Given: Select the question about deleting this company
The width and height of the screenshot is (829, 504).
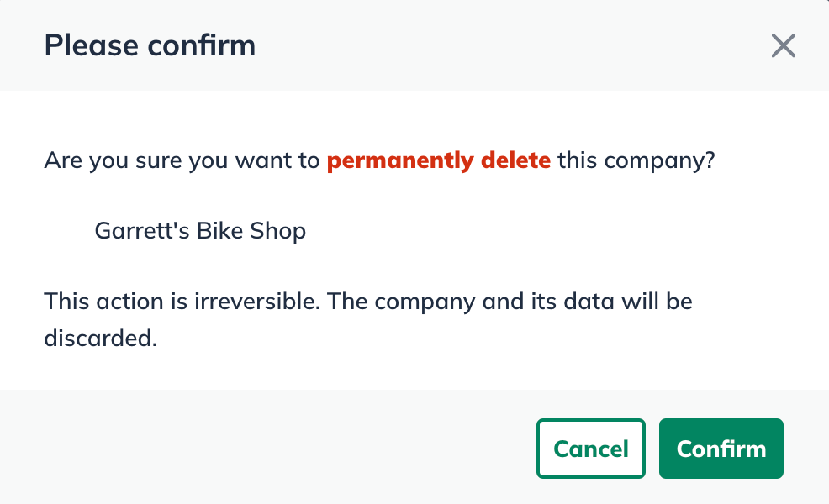Looking at the screenshot, I should 378,160.
